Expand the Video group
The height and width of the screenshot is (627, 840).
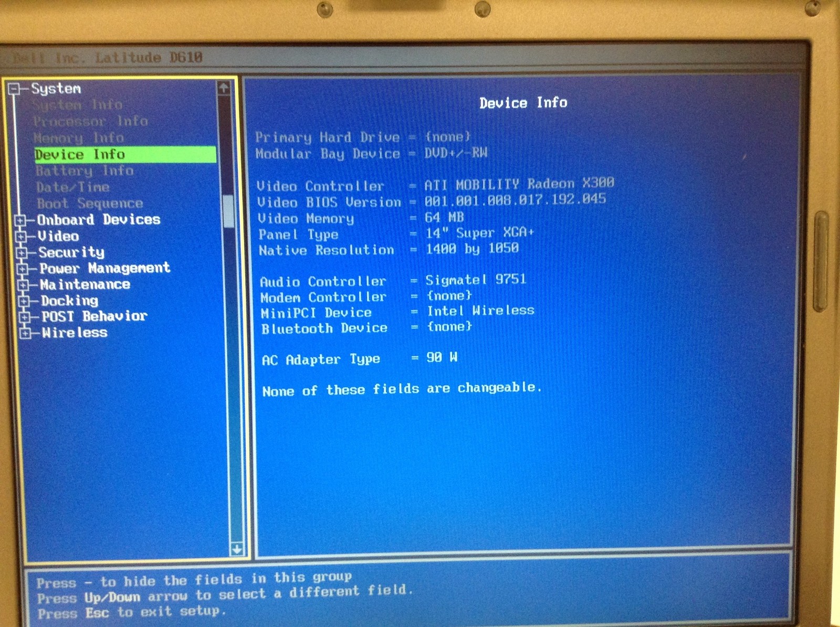point(21,237)
